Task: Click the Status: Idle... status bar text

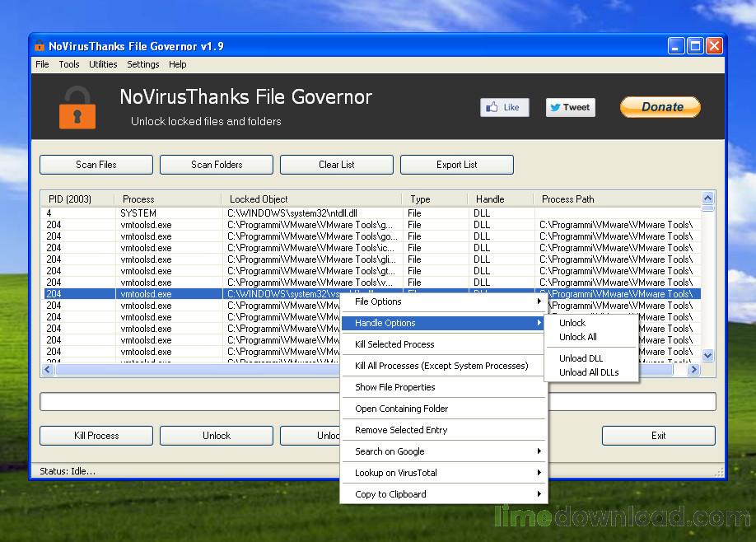Action: (68, 471)
